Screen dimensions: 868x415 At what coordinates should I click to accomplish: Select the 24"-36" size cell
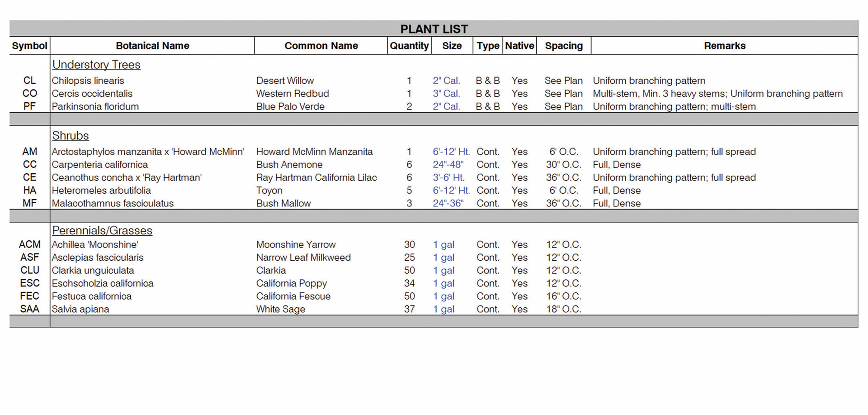pyautogui.click(x=448, y=203)
